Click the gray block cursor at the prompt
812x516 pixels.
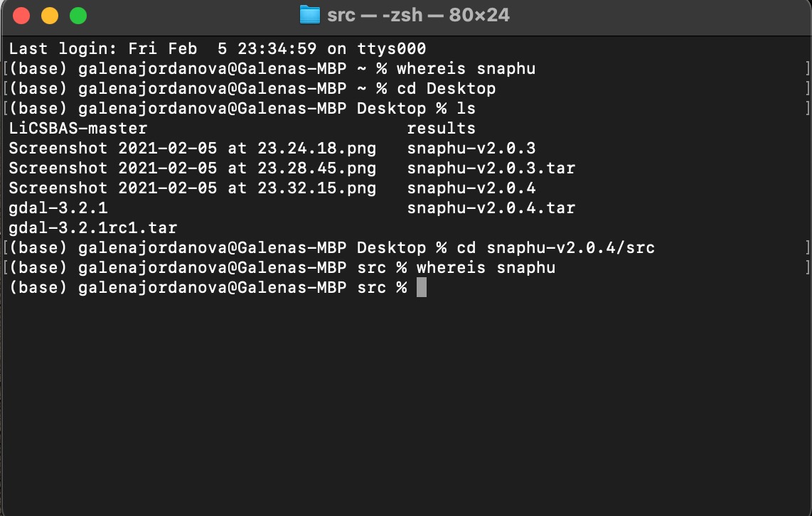[x=422, y=287]
